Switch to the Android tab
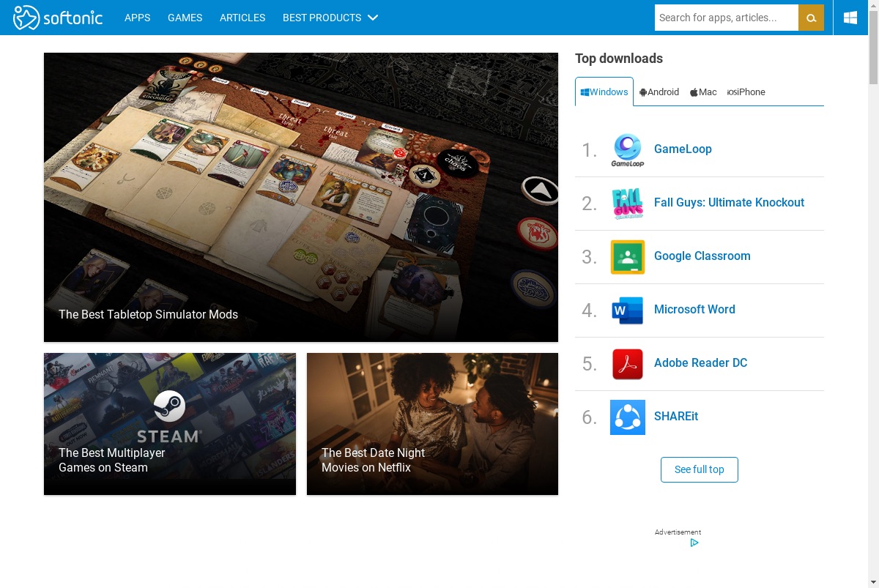This screenshot has height=588, width=879. tap(659, 92)
